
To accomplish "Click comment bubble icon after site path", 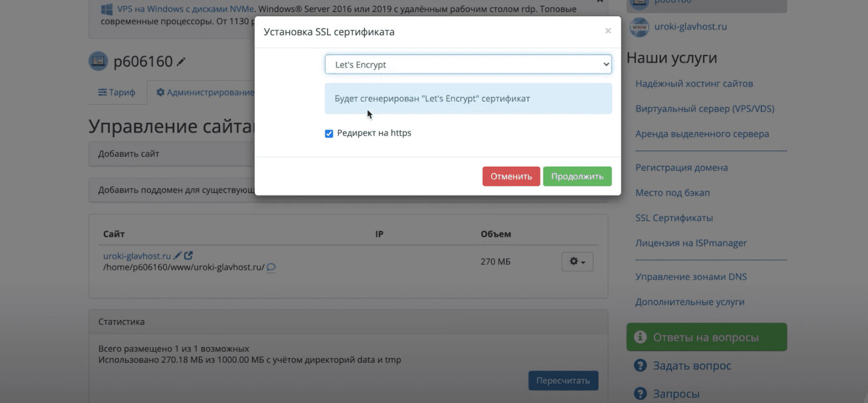I will coord(271,268).
